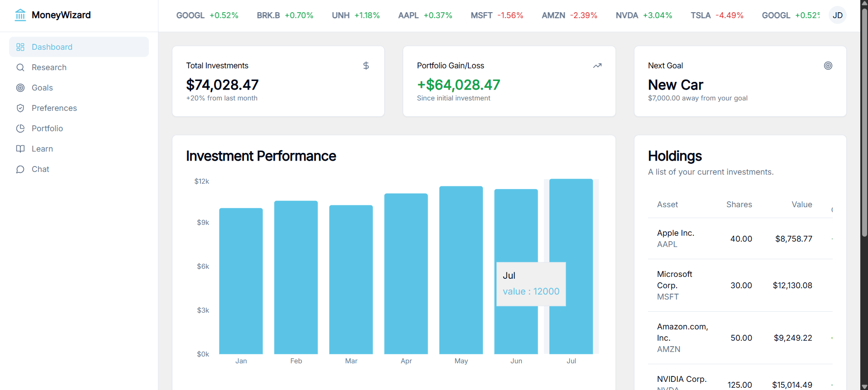Click the BRK.B +0.70% ticker

pyautogui.click(x=285, y=15)
